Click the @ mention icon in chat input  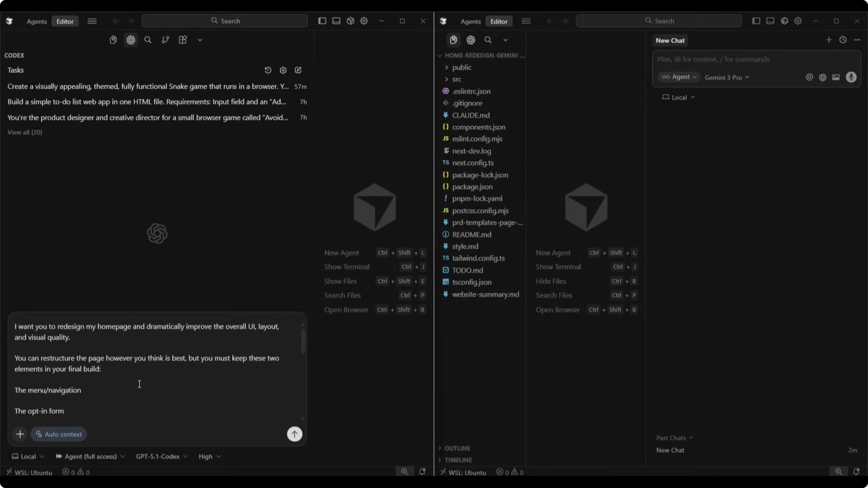(x=809, y=77)
